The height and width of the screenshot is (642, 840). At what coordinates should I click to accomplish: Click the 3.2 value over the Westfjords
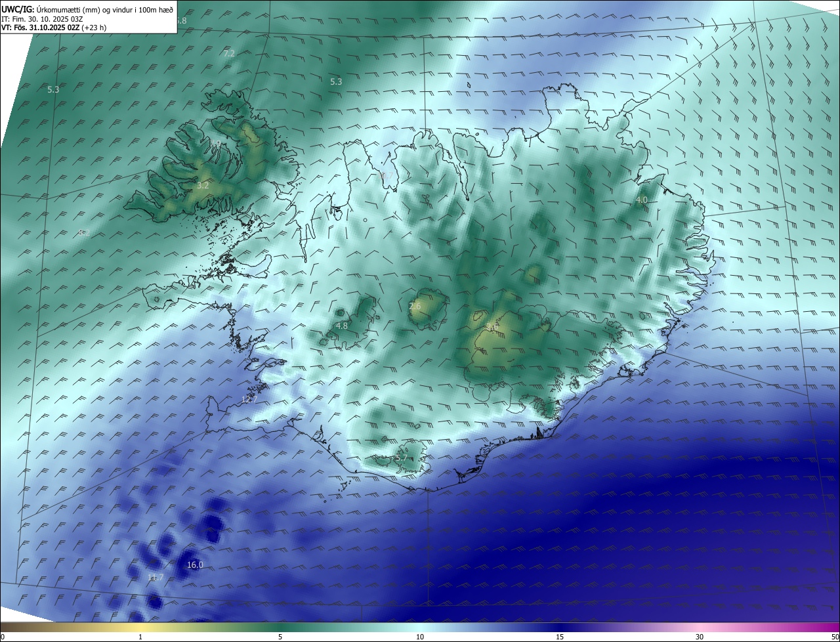[203, 185]
